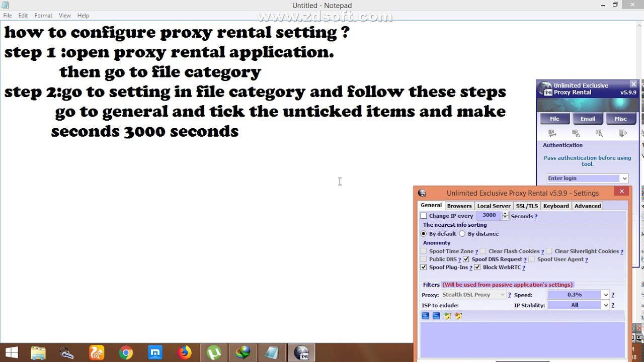This screenshot has width=644, height=362.
Task: Open help mark beside Block WebRTC
Action: [x=524, y=267]
